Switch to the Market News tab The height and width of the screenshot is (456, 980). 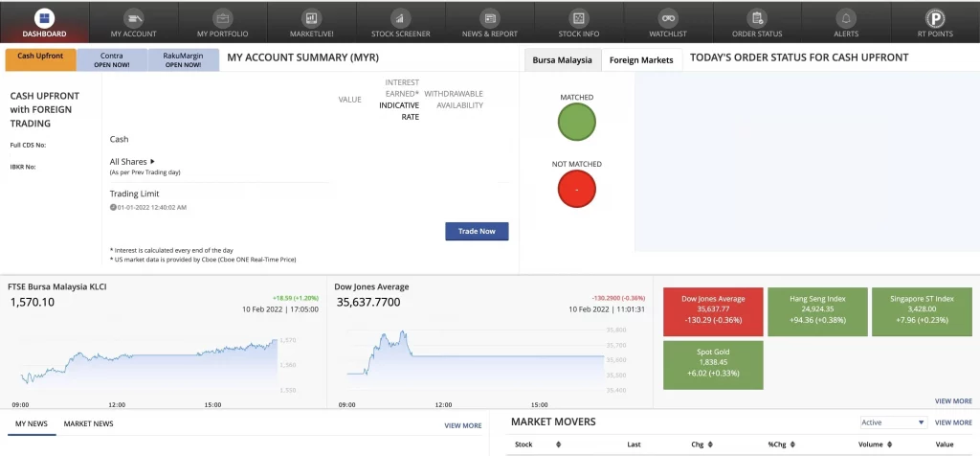[88, 423]
